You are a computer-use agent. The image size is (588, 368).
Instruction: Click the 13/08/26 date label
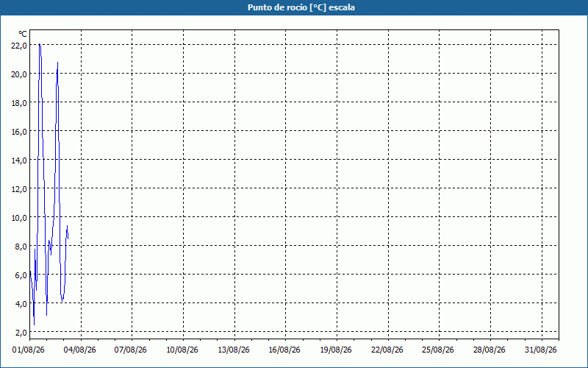(234, 350)
